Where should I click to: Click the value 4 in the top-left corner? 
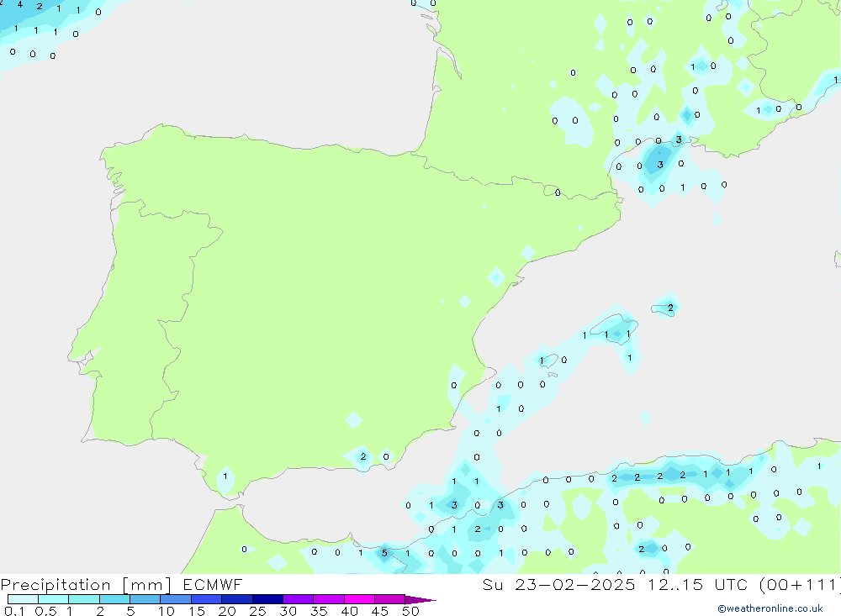(x=20, y=5)
